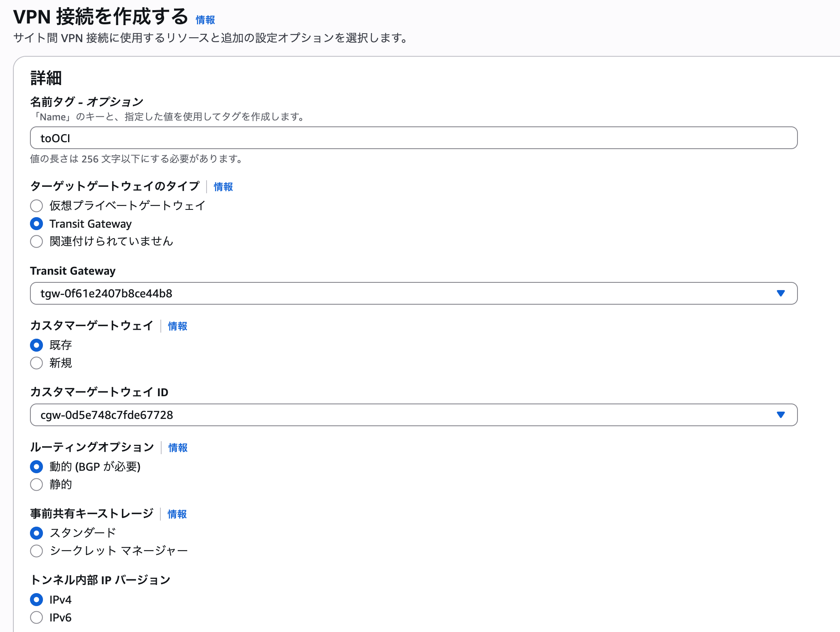Select IPv6 tunnel inside IP version
This screenshot has height=632, width=840.
[x=36, y=617]
